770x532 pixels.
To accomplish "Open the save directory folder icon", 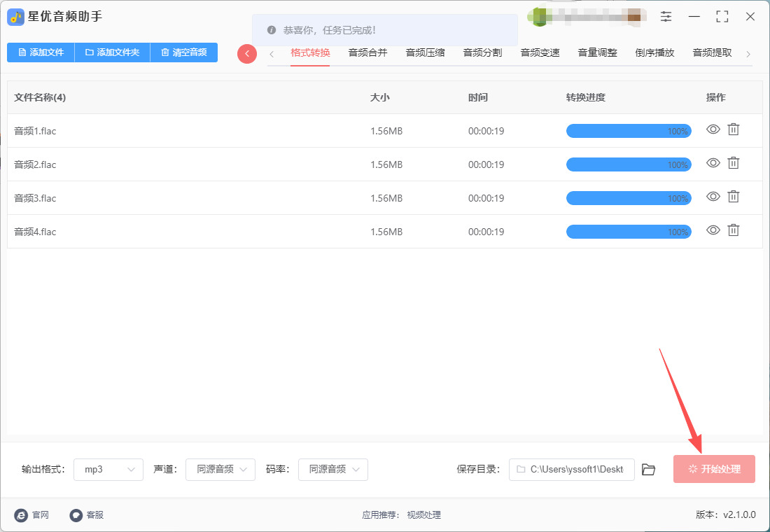I will 648,470.
